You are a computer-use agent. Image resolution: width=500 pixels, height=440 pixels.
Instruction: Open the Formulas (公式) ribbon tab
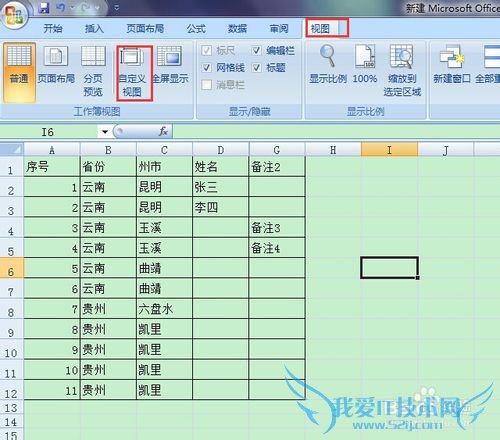coord(196,29)
